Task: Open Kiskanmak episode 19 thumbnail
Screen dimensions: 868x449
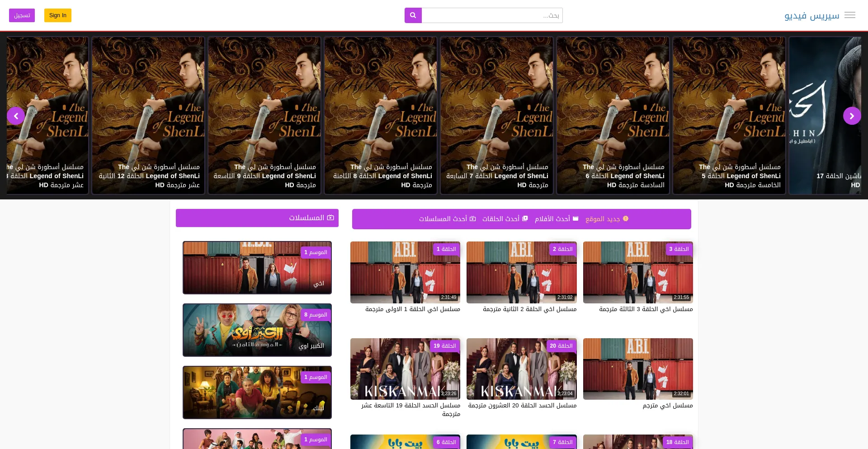Action: [405, 369]
